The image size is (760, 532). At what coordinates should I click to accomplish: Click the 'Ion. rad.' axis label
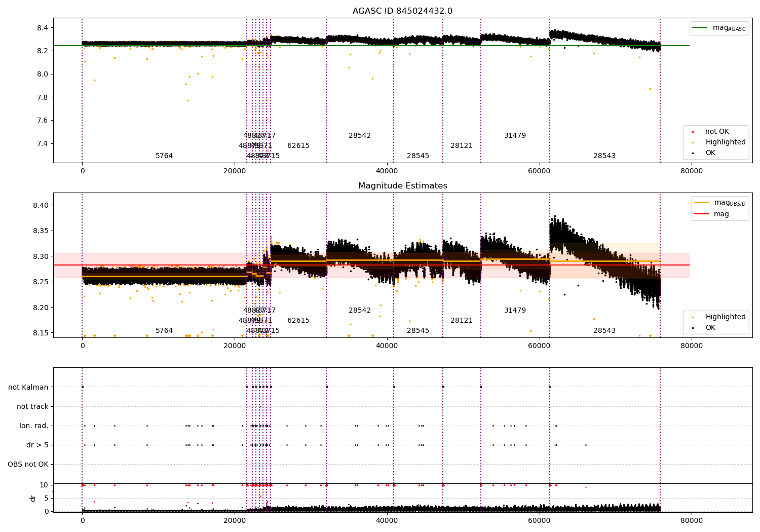pyautogui.click(x=34, y=426)
